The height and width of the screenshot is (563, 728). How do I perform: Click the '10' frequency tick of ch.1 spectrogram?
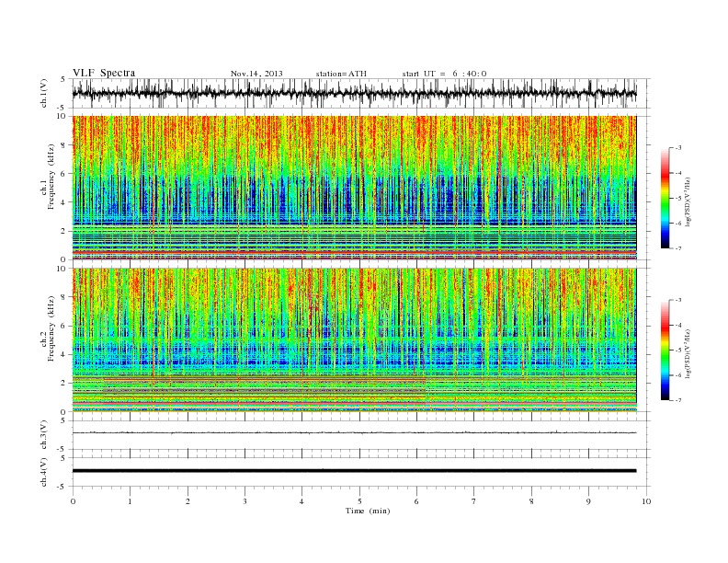tap(63, 116)
